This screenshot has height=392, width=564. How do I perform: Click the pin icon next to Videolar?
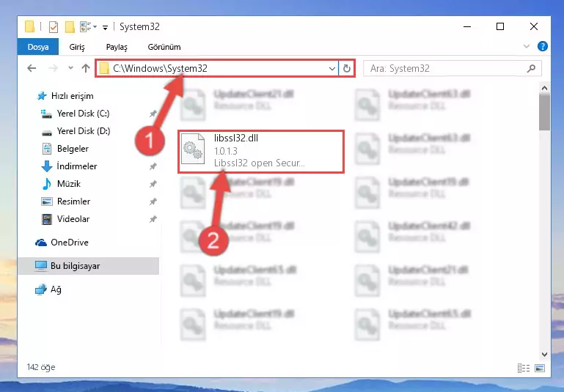click(153, 219)
